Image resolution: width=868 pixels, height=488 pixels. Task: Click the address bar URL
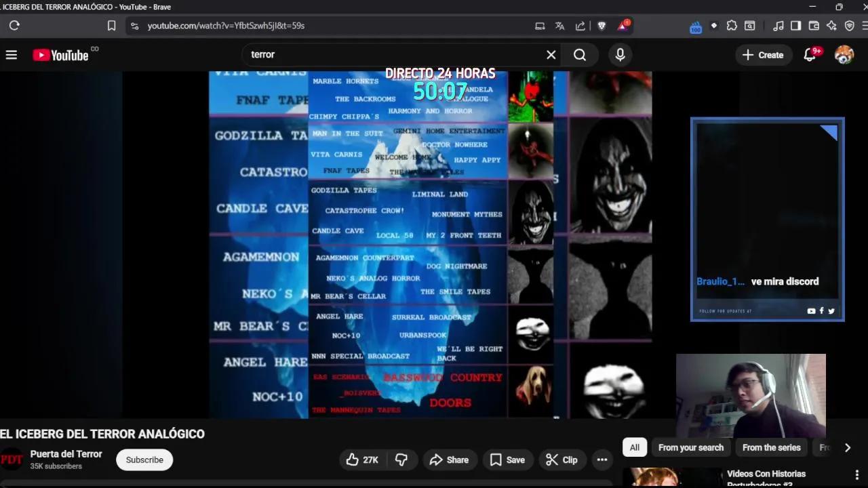(x=226, y=26)
